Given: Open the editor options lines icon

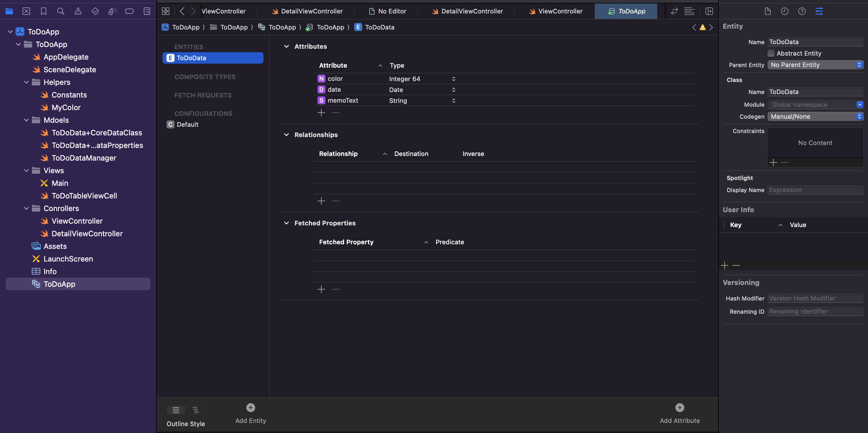Looking at the screenshot, I should (x=689, y=11).
